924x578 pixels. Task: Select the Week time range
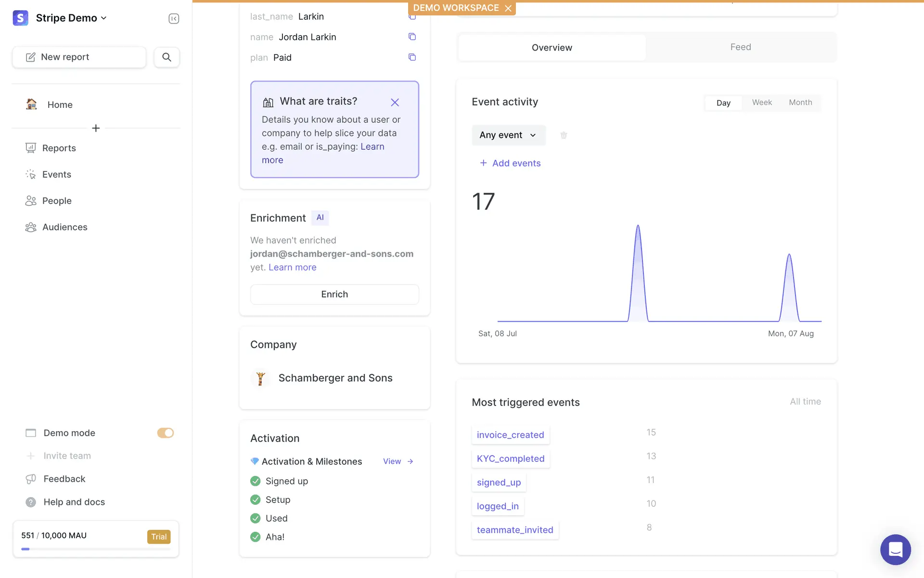762,103
